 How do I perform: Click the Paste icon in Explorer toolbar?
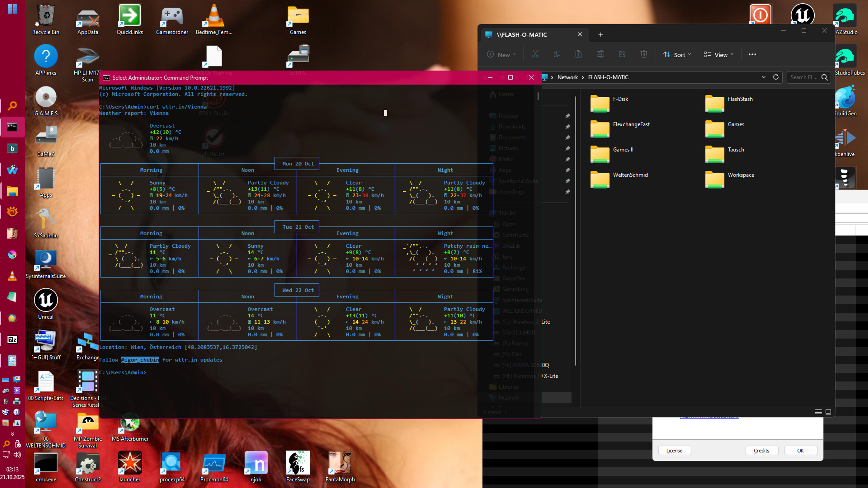[x=579, y=54]
